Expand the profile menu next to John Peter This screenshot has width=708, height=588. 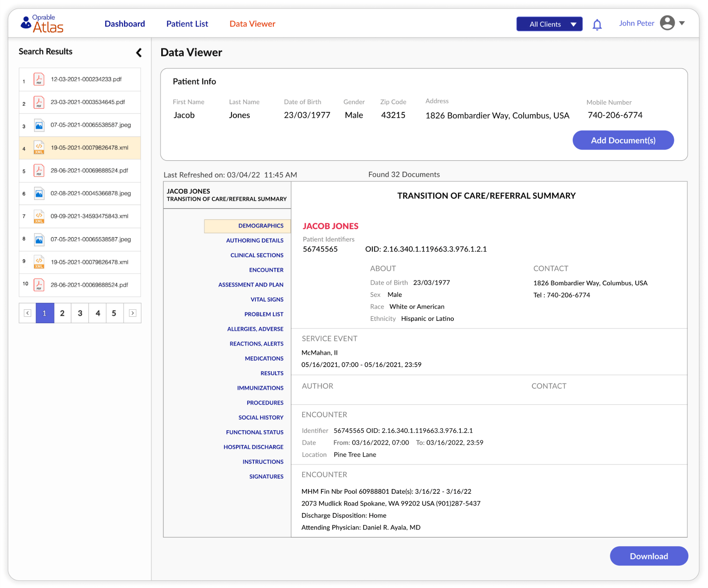tap(682, 23)
